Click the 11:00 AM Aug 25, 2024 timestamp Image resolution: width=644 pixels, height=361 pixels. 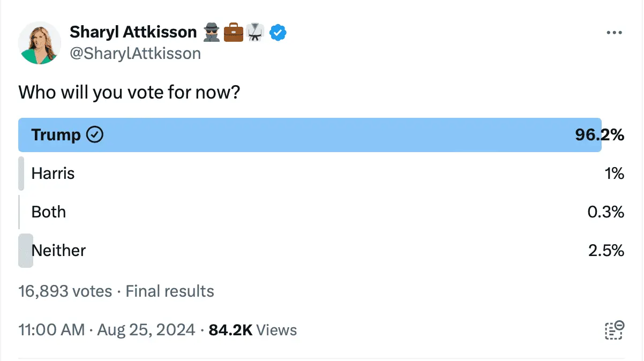tap(107, 330)
